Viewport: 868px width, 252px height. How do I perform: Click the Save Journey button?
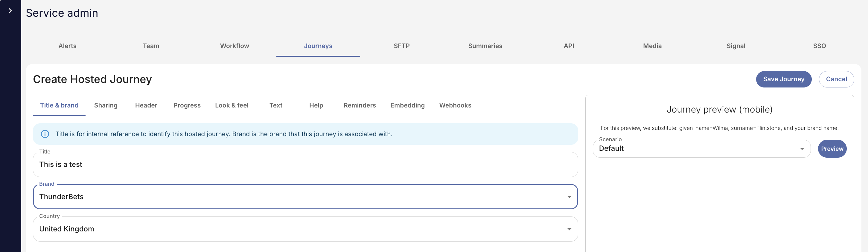tap(783, 79)
